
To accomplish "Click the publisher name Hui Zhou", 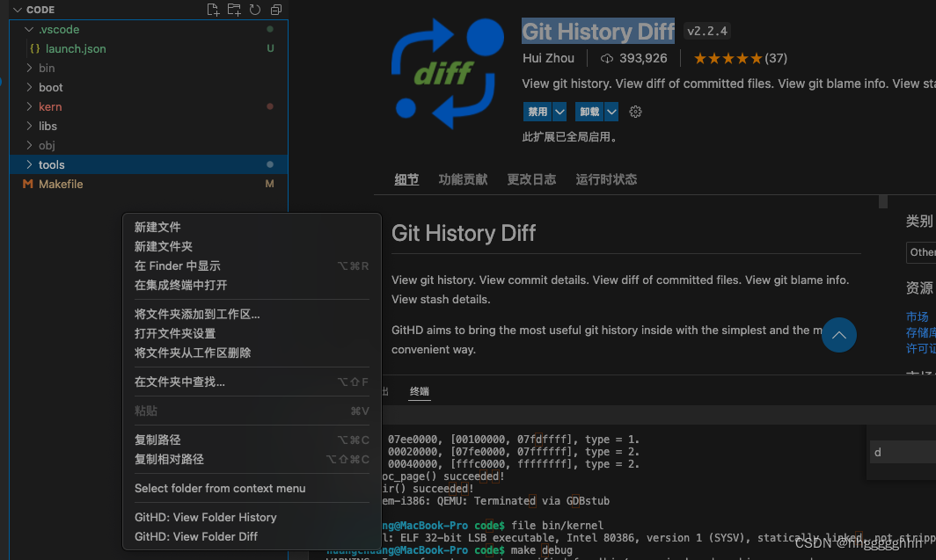I will click(x=548, y=58).
